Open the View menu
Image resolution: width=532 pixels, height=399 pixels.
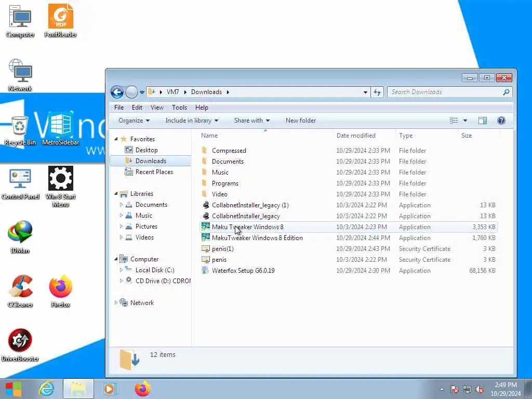tap(157, 108)
